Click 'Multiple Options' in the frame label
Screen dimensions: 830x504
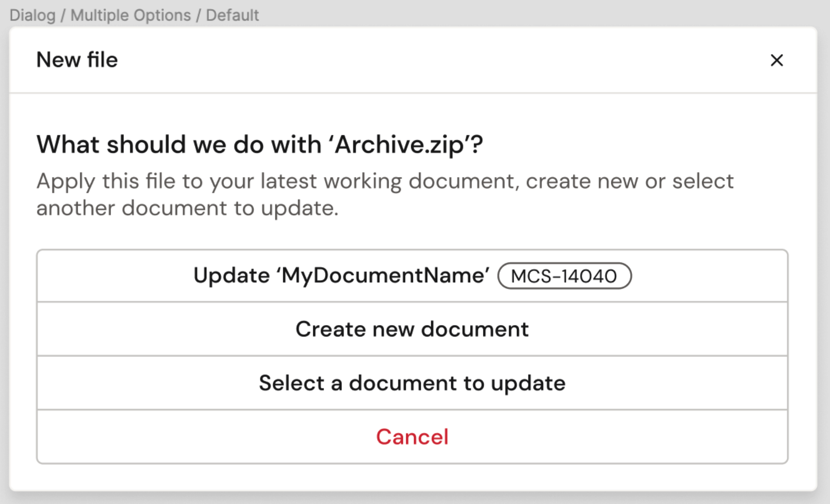130,15
